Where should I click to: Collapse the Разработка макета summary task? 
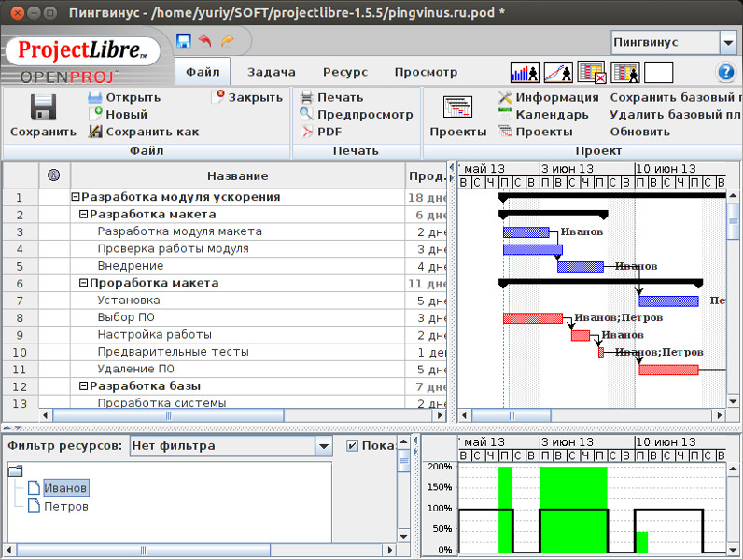[83, 215]
